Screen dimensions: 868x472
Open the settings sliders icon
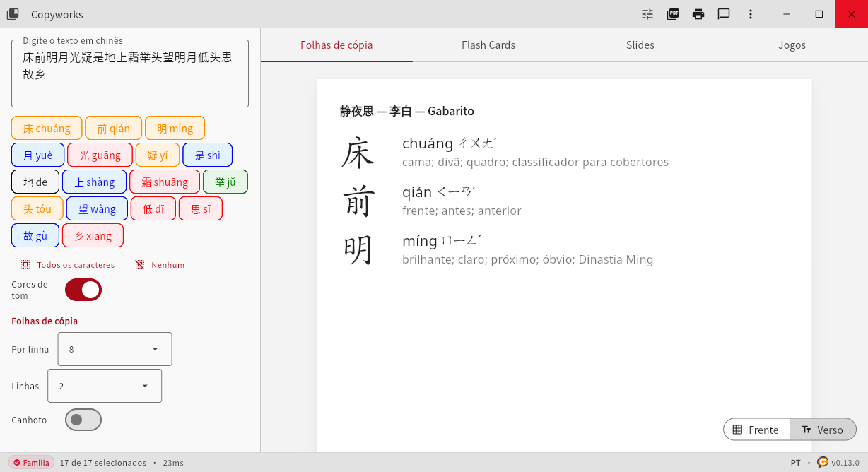tap(647, 14)
